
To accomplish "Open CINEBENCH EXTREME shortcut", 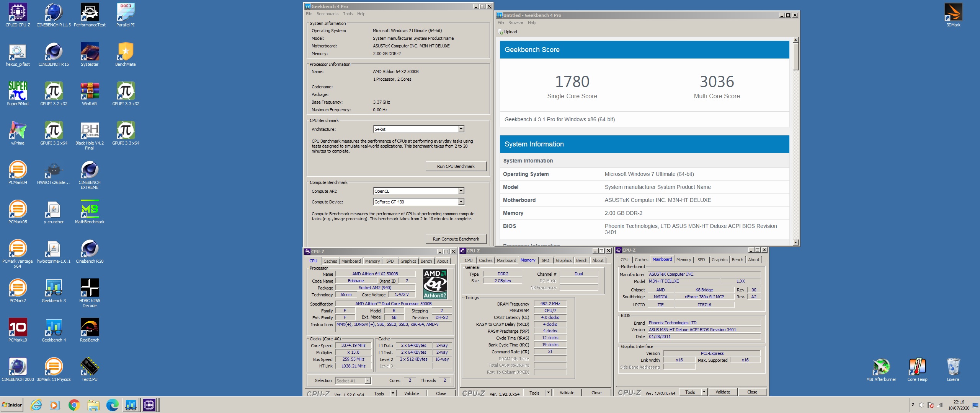I will (90, 175).
